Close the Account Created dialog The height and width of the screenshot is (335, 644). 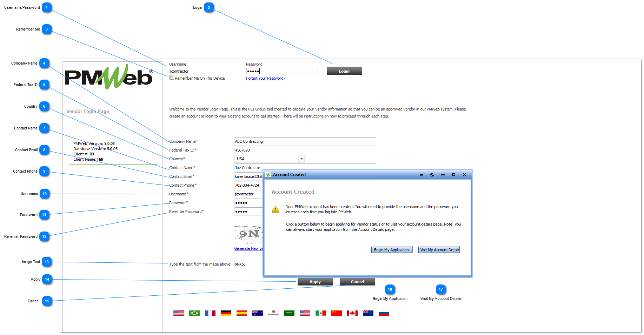[x=464, y=175]
